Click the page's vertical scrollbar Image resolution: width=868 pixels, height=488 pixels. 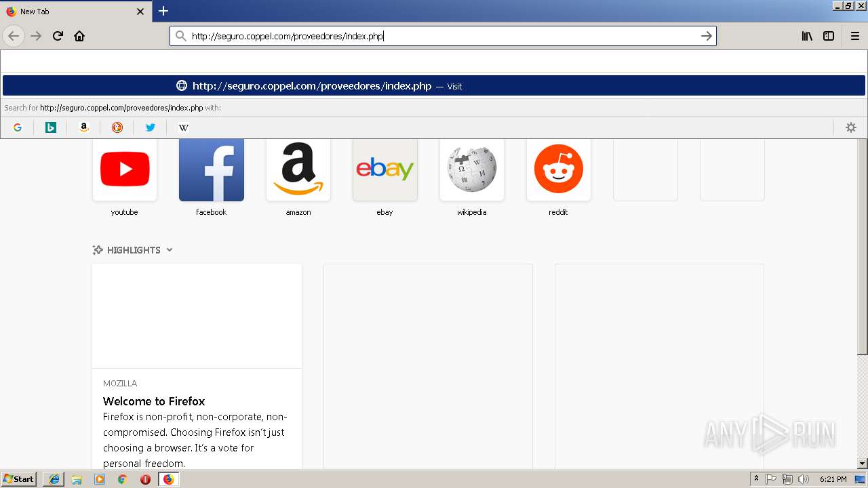click(x=863, y=247)
